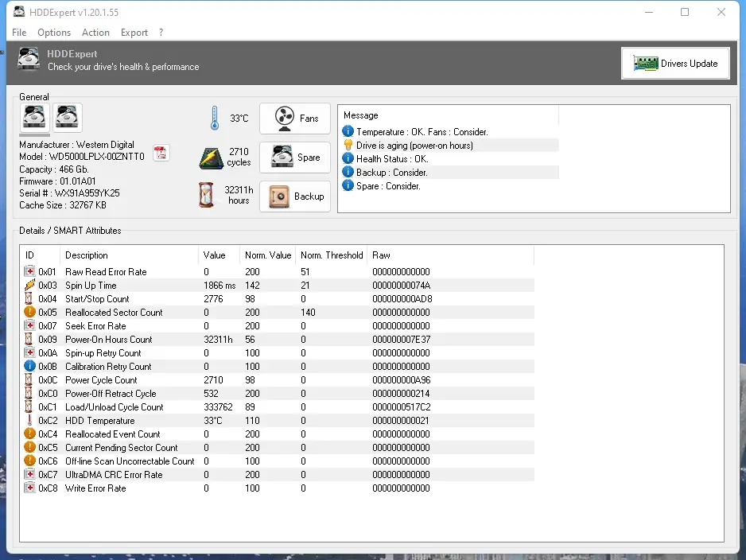Click the Drivers Update button
This screenshot has height=560, width=746.
(x=675, y=64)
